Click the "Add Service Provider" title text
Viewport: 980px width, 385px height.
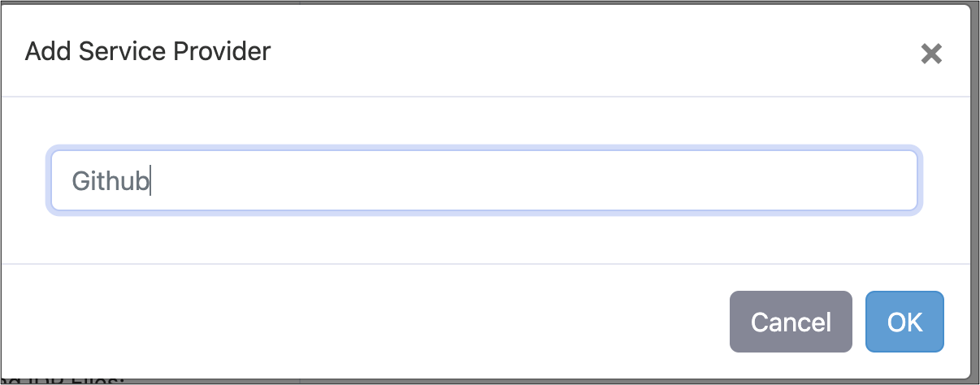tap(148, 52)
